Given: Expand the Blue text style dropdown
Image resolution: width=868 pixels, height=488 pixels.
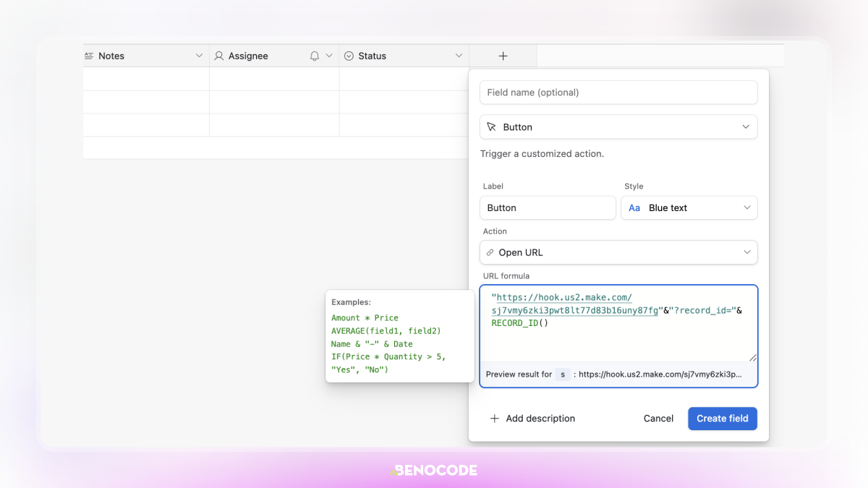Looking at the screenshot, I should pos(747,207).
